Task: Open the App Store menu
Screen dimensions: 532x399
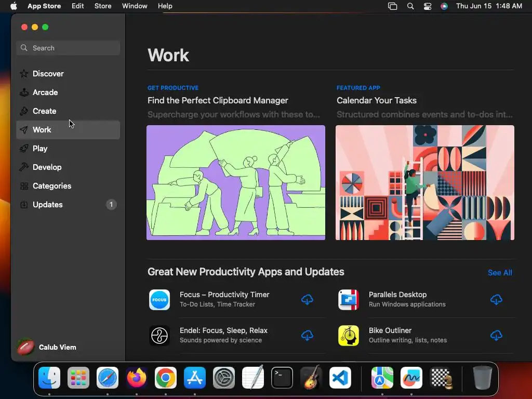Action: coord(45,6)
